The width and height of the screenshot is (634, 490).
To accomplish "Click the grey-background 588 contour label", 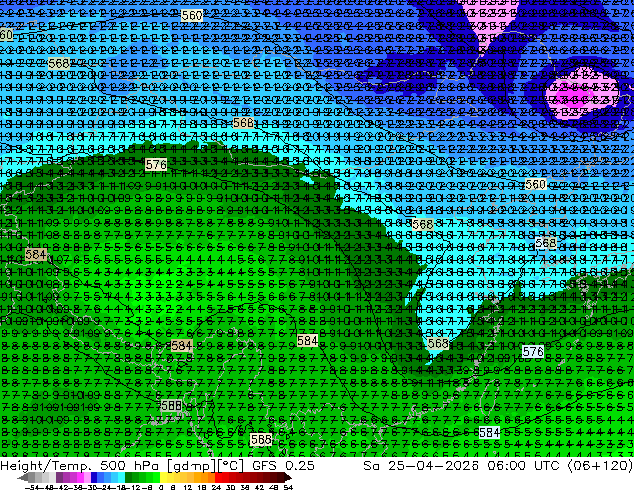I will pos(171,406).
